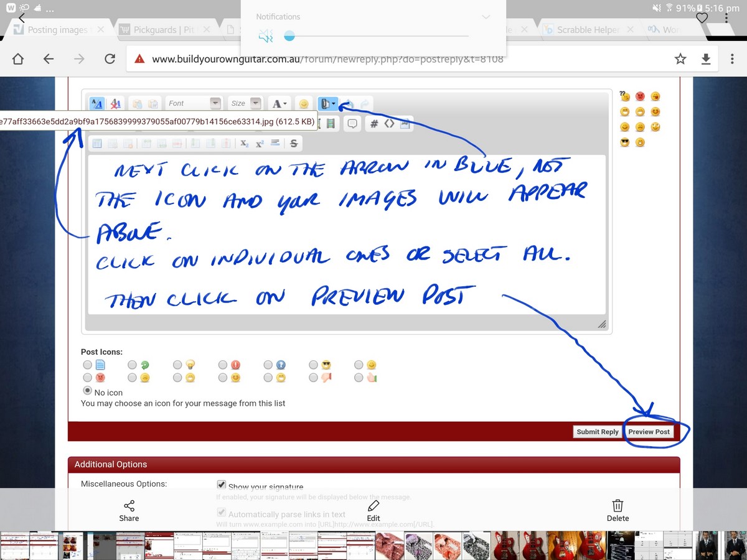Click the Remove Text Formatting icon
747x560 pixels.
pos(116,104)
